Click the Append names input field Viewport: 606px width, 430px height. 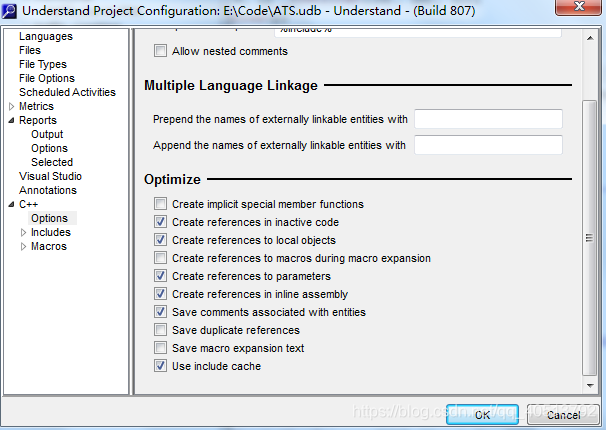click(x=488, y=145)
